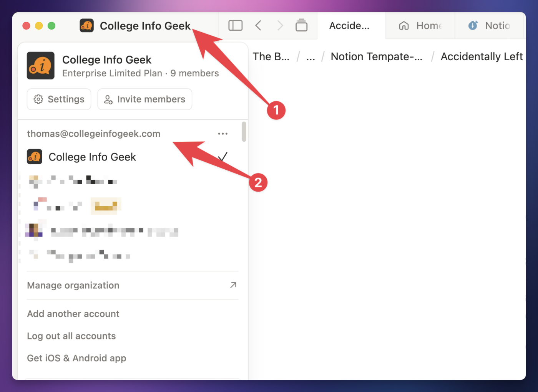Switch to the Home tab
538x392 pixels.
(420, 25)
